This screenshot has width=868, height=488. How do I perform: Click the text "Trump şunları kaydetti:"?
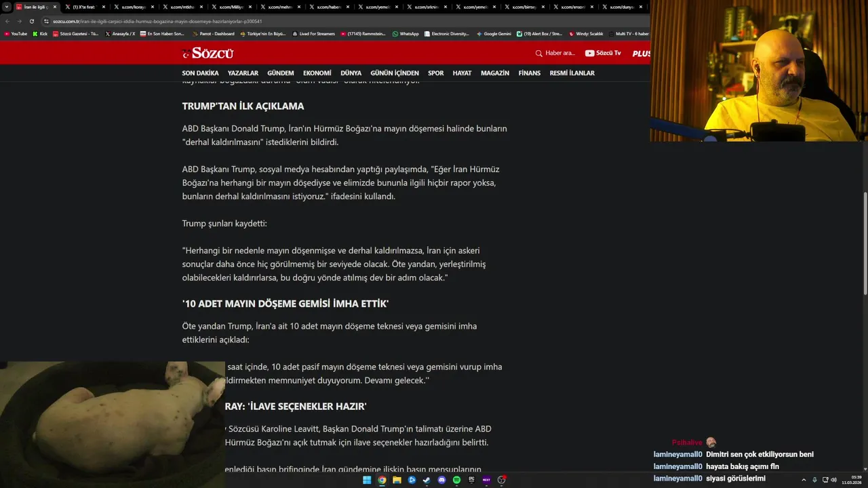click(224, 224)
